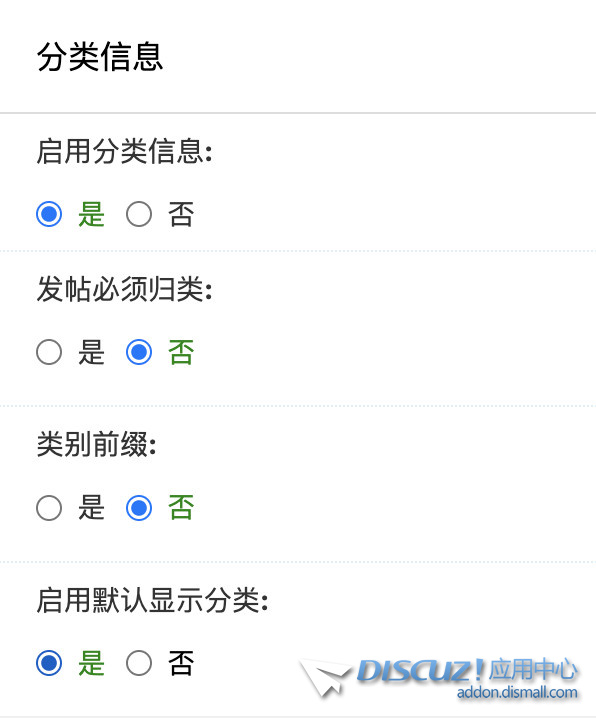Select 否 radio button for 类别前缀
This screenshot has width=596, height=718.
pyautogui.click(x=139, y=507)
